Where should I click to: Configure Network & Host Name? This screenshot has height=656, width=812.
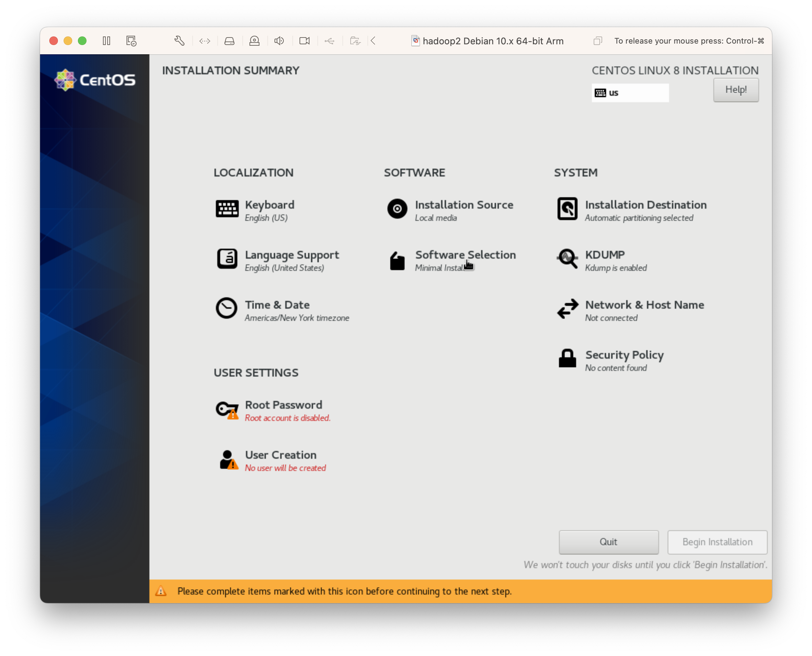(644, 305)
